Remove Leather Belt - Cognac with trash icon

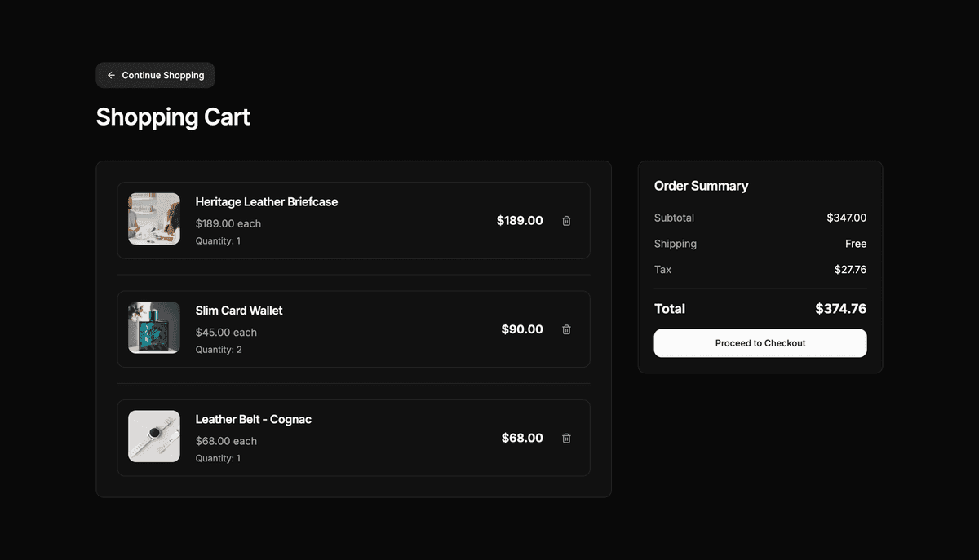[x=566, y=438]
